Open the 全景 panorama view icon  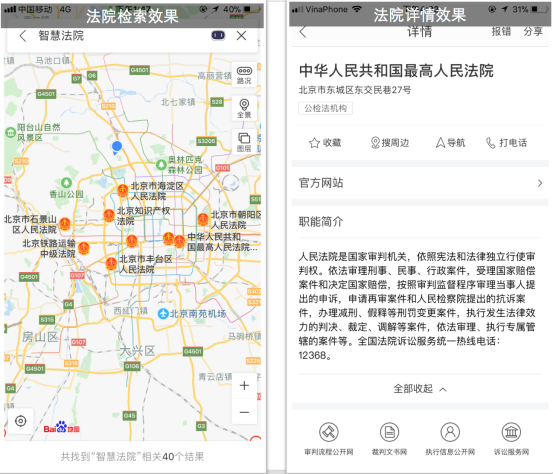[244, 108]
